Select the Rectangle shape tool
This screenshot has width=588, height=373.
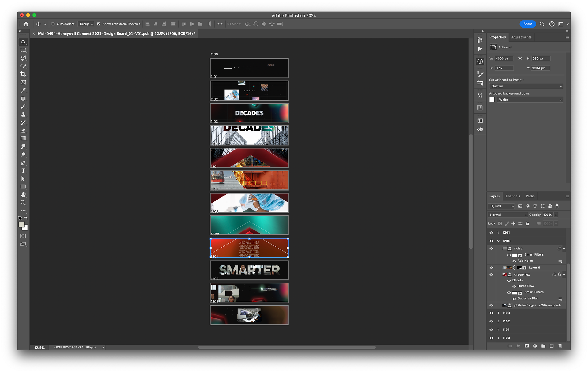coord(23,187)
